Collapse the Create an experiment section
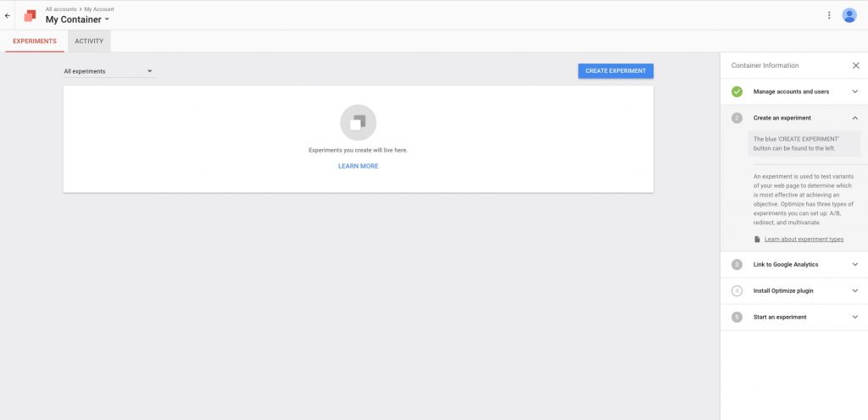This screenshot has height=420, width=868. tap(854, 118)
